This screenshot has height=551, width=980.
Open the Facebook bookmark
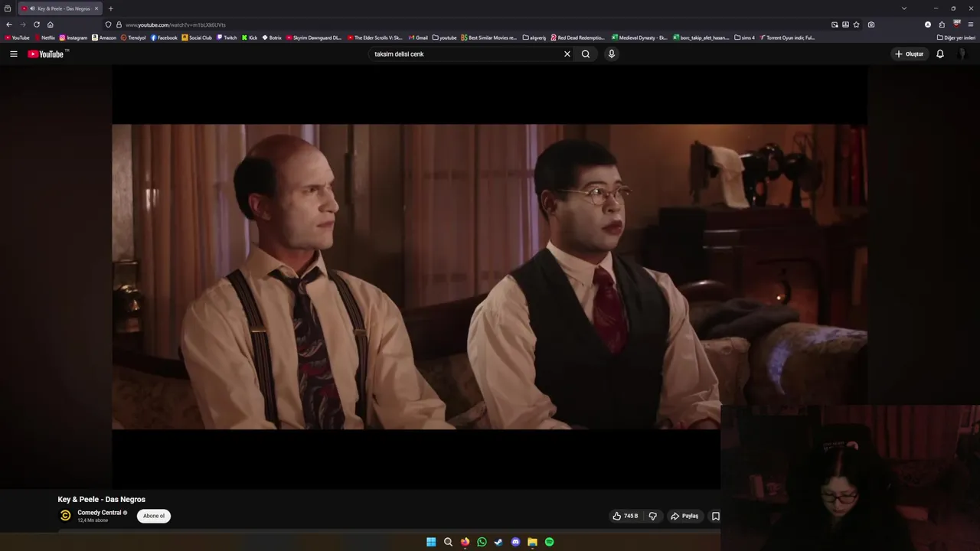pos(164,37)
